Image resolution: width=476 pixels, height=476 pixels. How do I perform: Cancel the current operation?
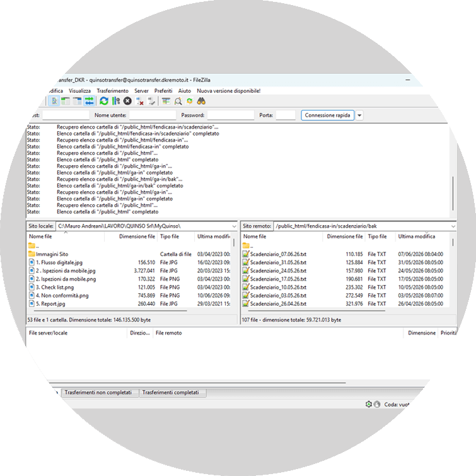(127, 101)
